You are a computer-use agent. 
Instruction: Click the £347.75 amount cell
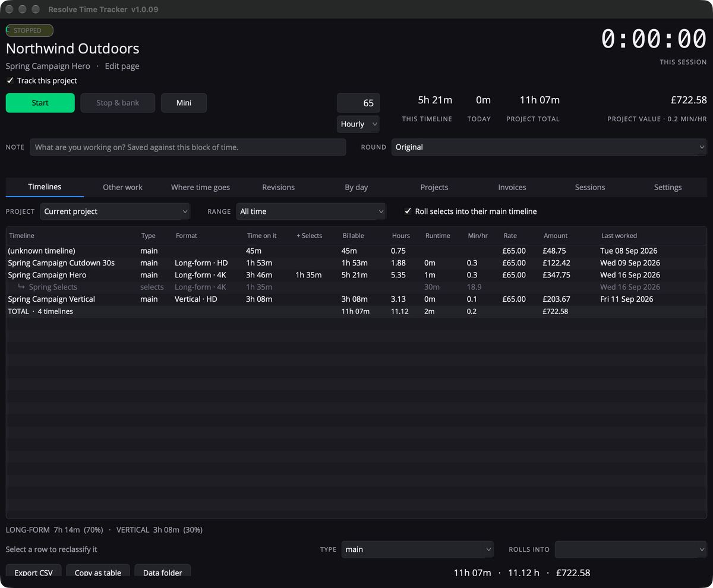556,275
